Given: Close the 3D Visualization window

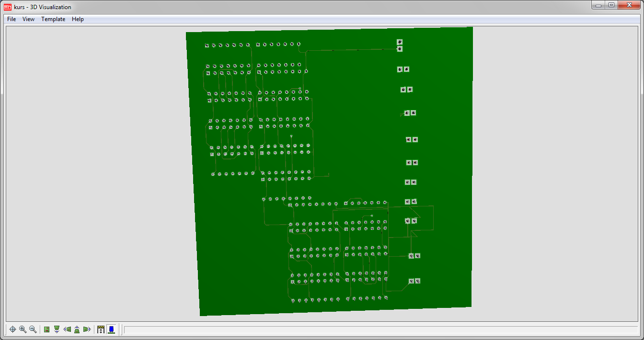Looking at the screenshot, I should pos(629,5).
